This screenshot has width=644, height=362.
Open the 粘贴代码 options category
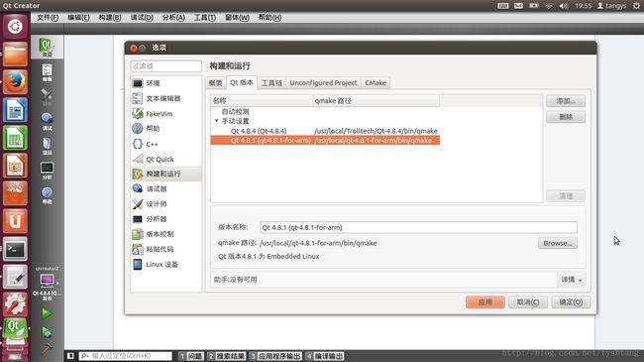coord(165,249)
